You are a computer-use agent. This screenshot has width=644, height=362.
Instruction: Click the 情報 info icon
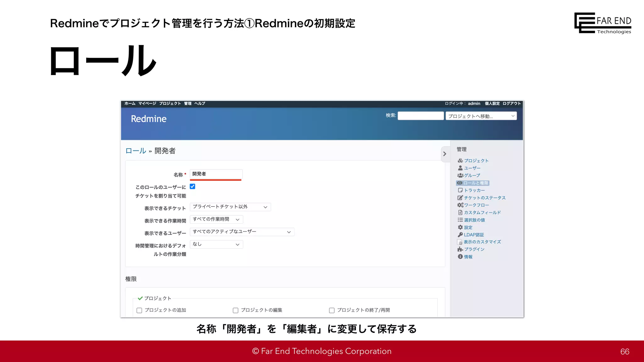[460, 257]
